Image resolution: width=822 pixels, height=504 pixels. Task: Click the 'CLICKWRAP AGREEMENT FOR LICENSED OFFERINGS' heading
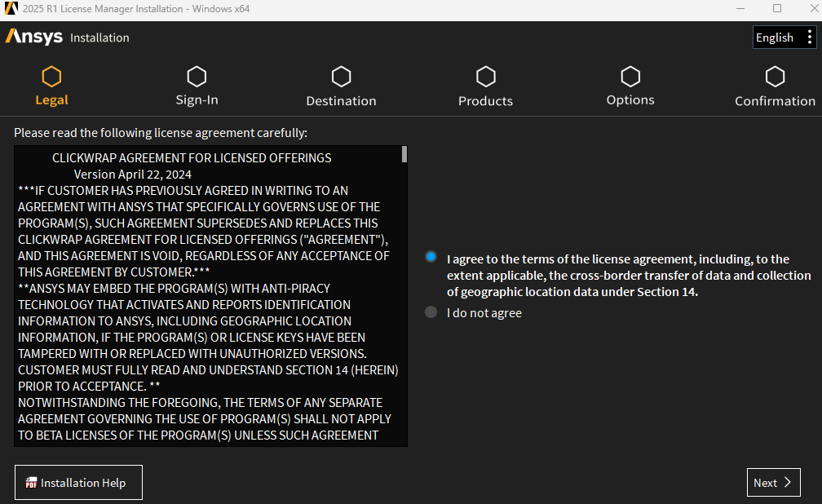[x=192, y=158]
